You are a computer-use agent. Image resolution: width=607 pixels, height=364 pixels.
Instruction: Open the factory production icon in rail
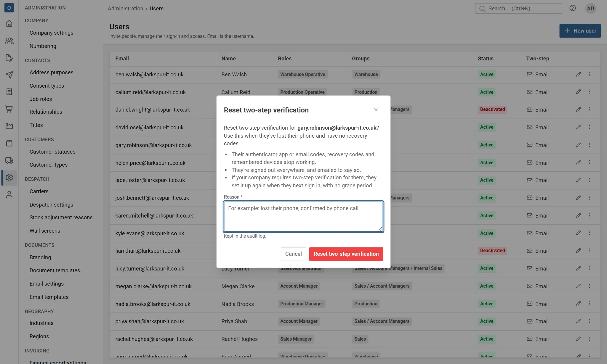point(9,126)
